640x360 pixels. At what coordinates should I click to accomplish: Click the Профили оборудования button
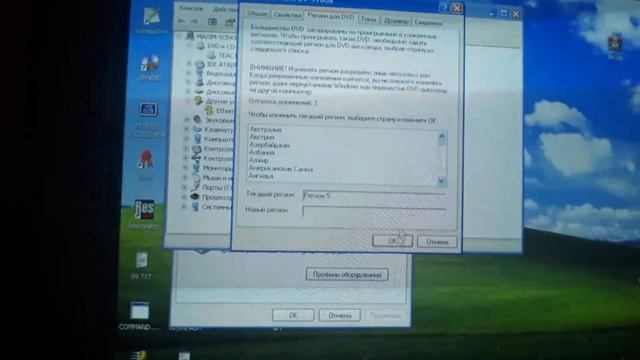pos(347,275)
